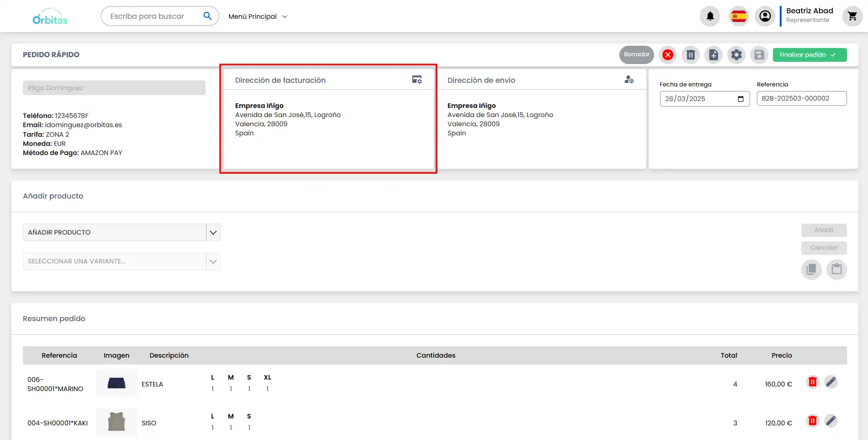
Task: Open the Seleccionar una variante dropdown
Action: (213, 262)
